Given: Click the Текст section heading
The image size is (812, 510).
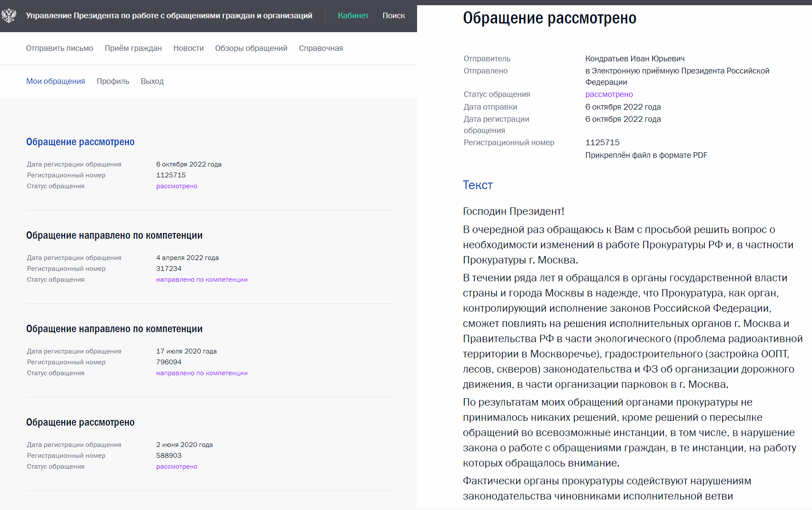Looking at the screenshot, I should point(478,185).
